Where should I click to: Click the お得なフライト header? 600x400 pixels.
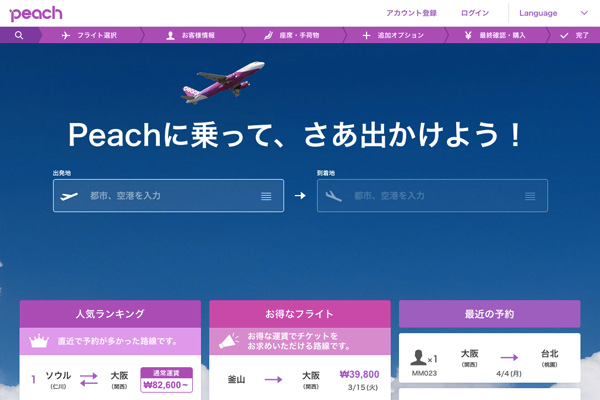[300, 314]
